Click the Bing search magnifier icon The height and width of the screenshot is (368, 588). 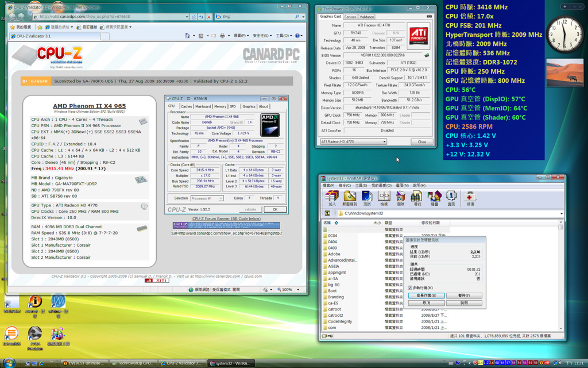tap(297, 17)
